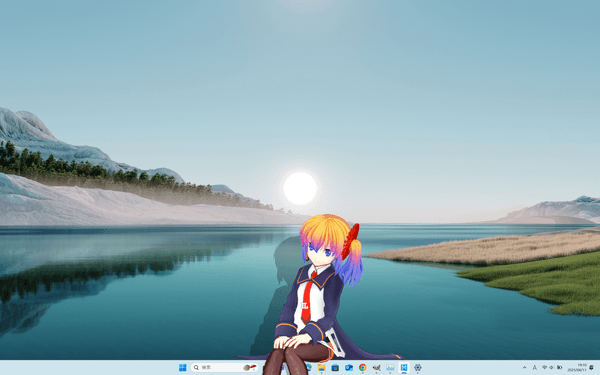Open the Windows Start menu

click(x=183, y=368)
